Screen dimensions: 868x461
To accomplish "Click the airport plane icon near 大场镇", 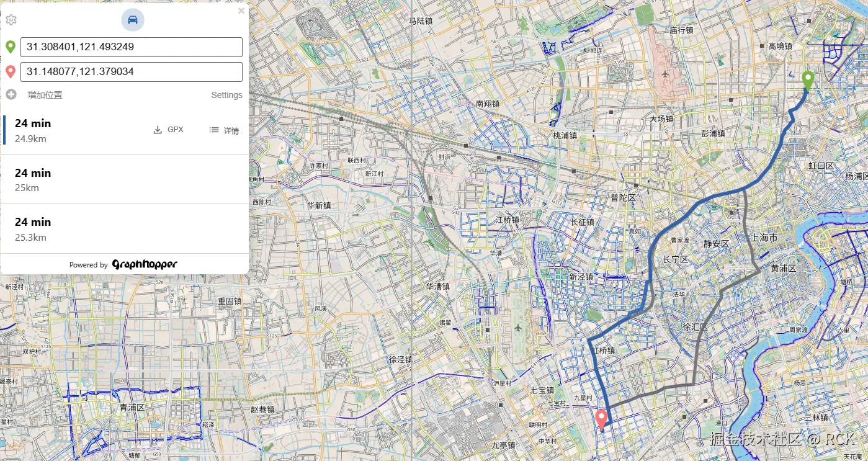I will coord(665,74).
